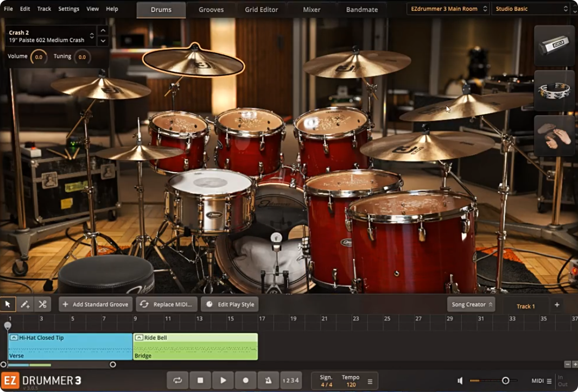Select next instrument with down arrow
The image size is (578, 392).
tap(103, 41)
